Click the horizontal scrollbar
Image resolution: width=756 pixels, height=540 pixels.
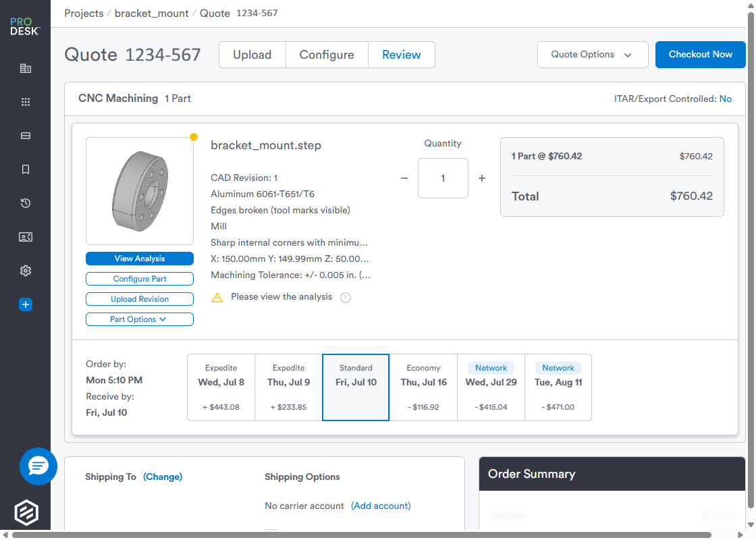coord(362,535)
